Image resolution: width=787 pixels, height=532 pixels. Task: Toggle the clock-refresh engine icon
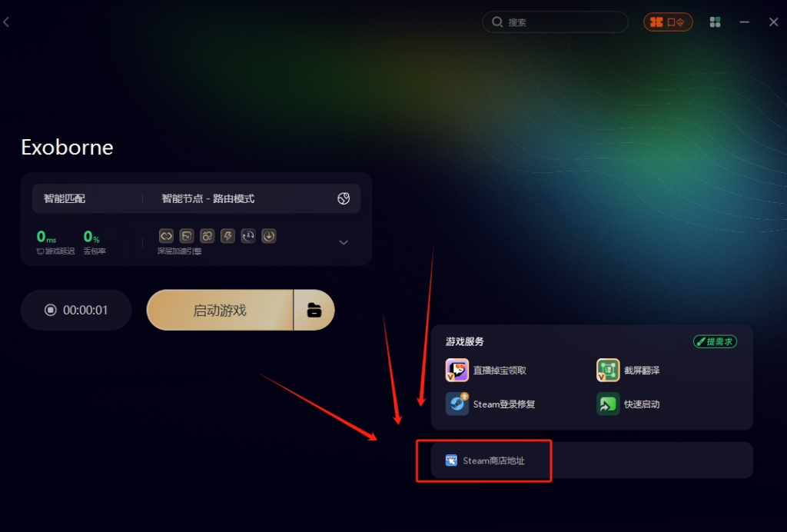[248, 236]
